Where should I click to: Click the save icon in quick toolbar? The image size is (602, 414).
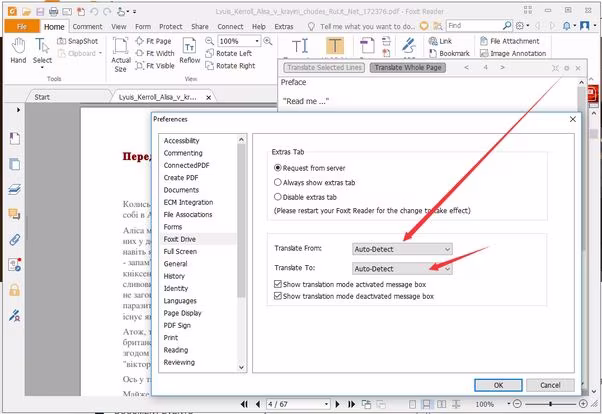[40, 12]
